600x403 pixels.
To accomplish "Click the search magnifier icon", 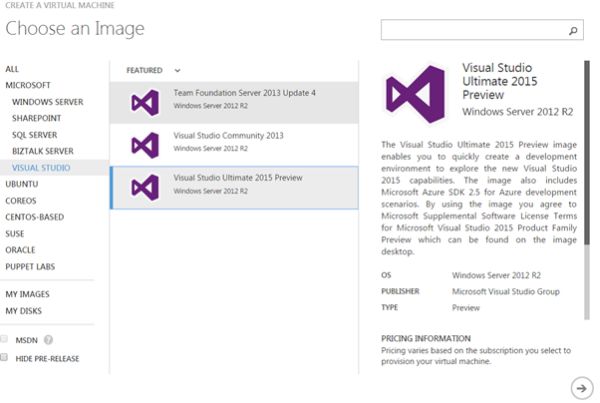I will [x=574, y=31].
